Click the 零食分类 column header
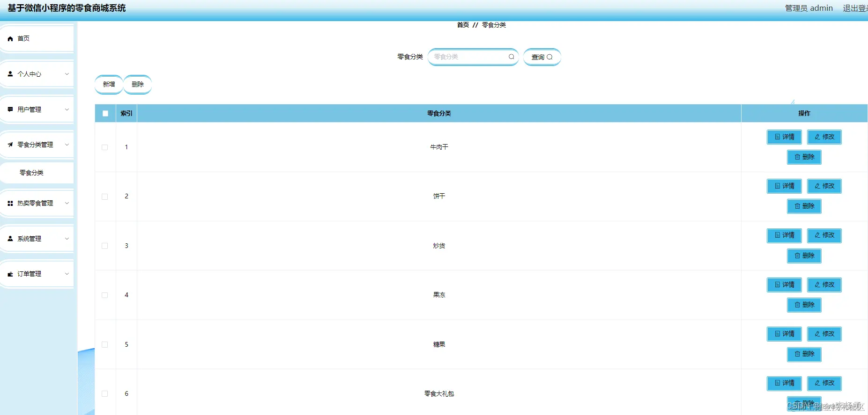 pyautogui.click(x=439, y=114)
